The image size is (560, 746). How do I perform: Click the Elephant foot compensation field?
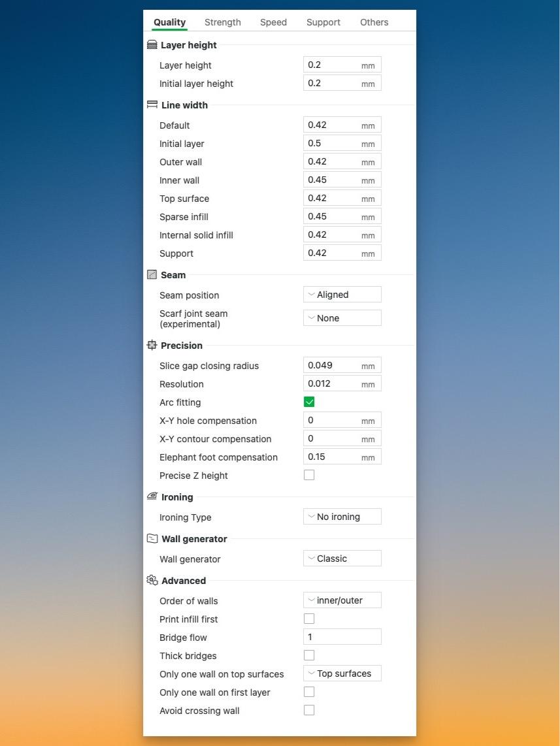click(x=342, y=457)
